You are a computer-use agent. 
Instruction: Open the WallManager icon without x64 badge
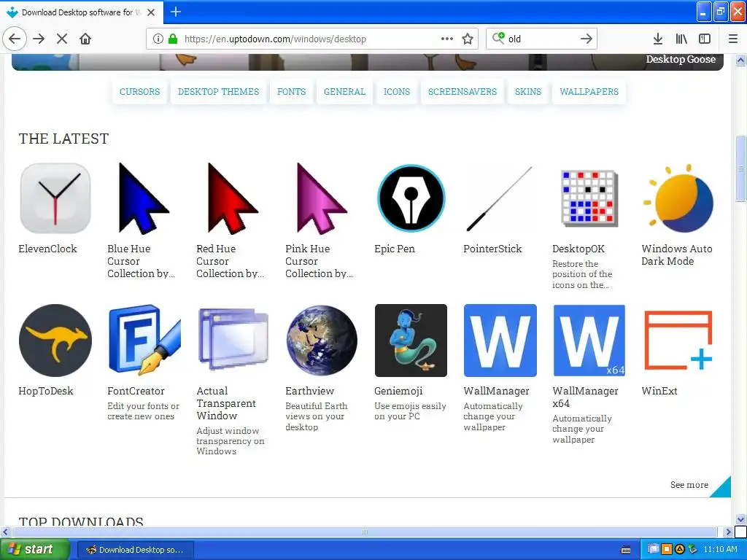500,341
